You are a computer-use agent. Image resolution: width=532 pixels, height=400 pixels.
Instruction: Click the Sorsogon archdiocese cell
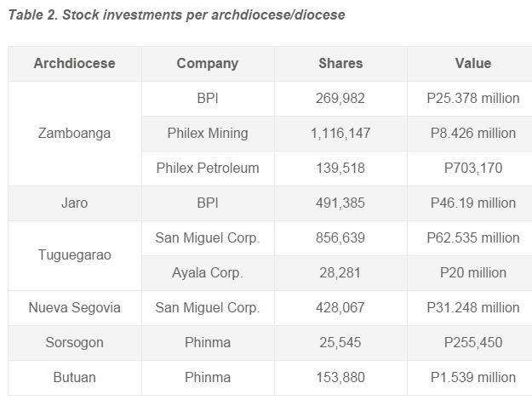(x=75, y=343)
